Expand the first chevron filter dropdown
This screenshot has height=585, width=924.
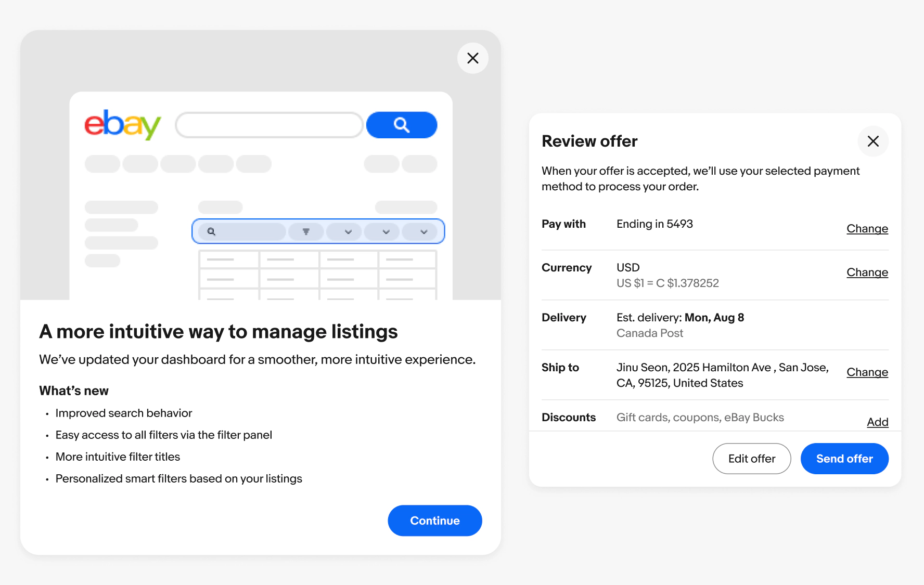pyautogui.click(x=348, y=231)
